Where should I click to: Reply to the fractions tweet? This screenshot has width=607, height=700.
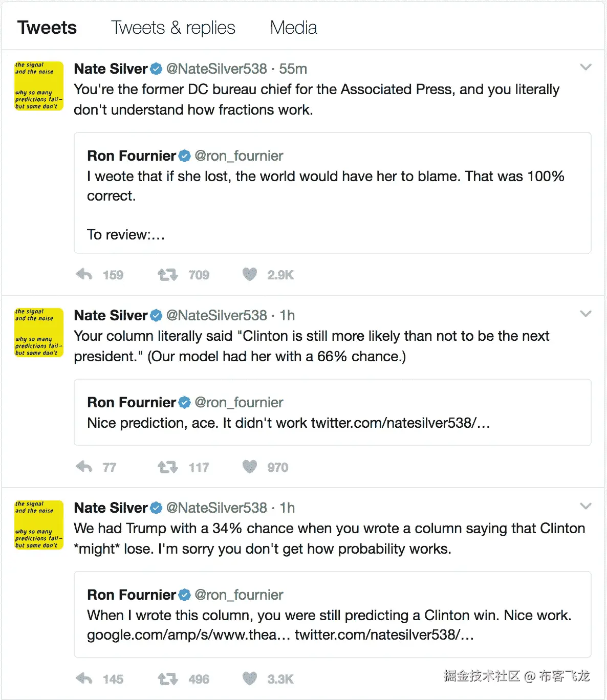(84, 275)
